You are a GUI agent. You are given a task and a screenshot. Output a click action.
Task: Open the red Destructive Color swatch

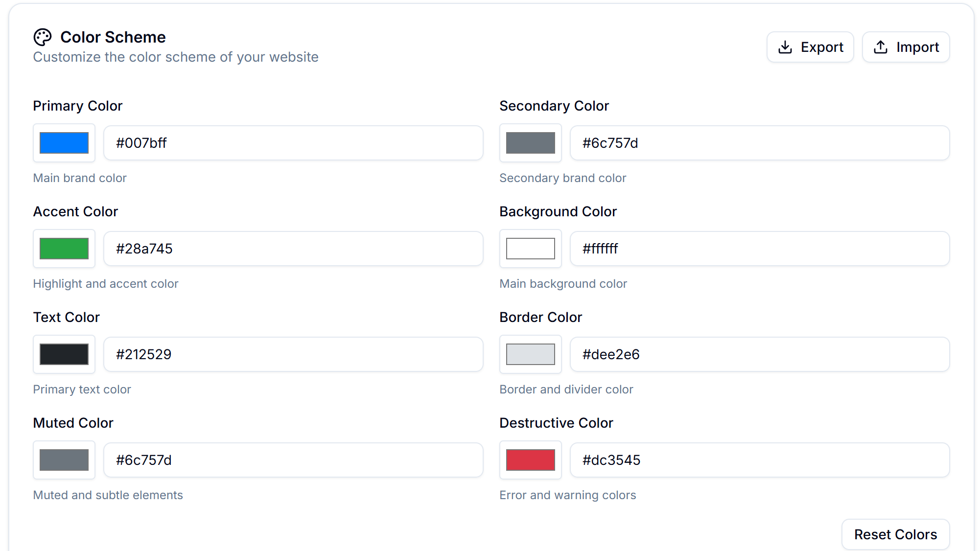[531, 460]
